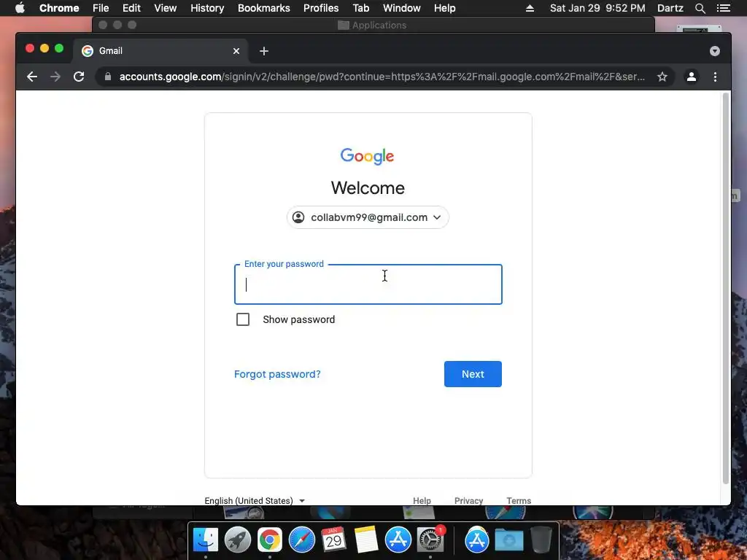Open the File menu

pyautogui.click(x=101, y=8)
